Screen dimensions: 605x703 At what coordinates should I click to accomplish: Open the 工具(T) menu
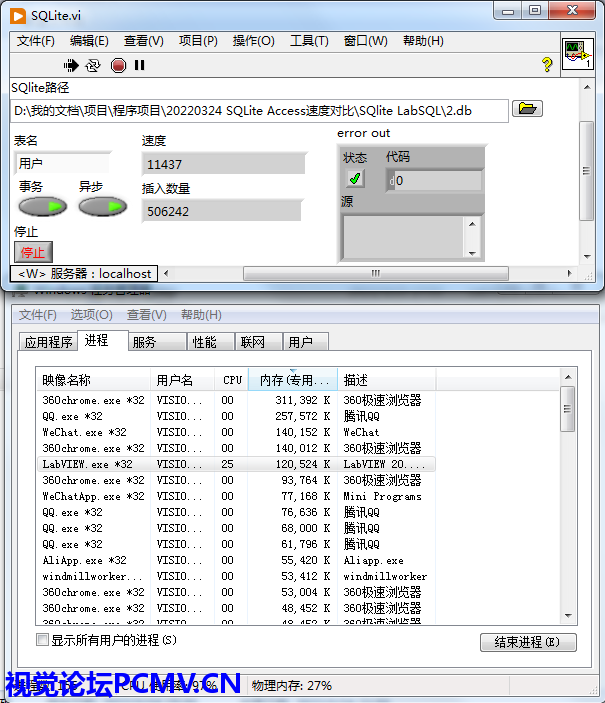click(x=309, y=41)
